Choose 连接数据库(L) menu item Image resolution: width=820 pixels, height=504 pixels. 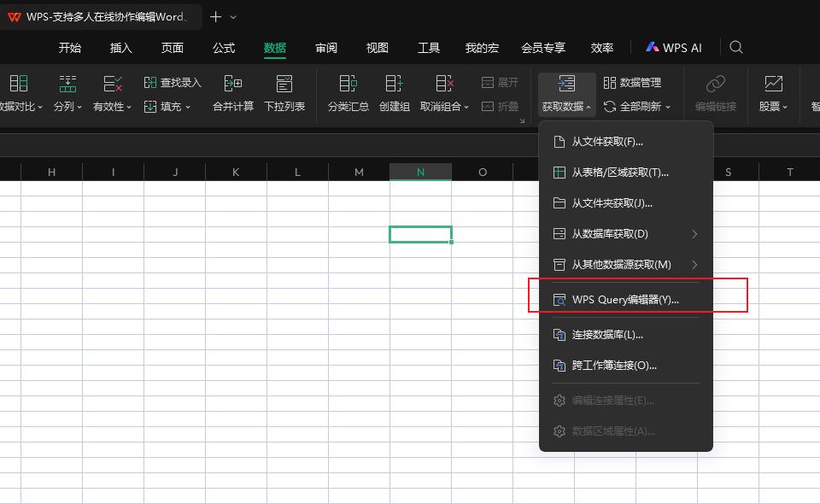pos(626,335)
